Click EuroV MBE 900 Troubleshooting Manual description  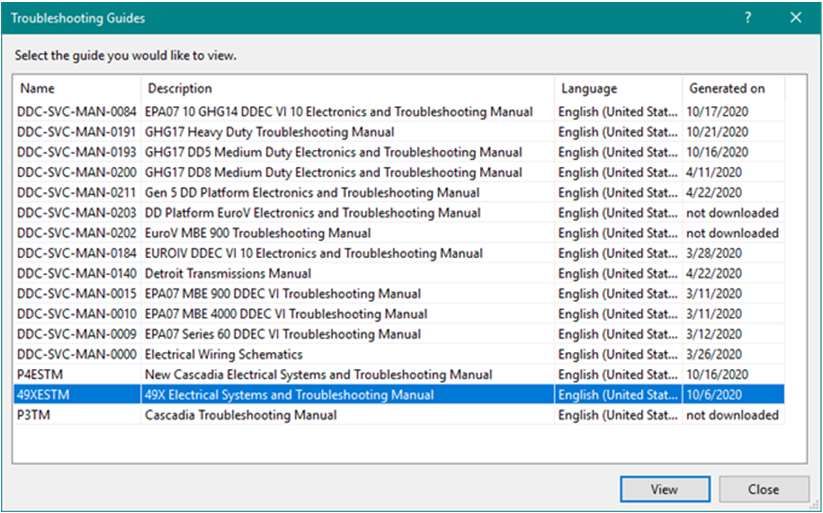click(x=258, y=233)
